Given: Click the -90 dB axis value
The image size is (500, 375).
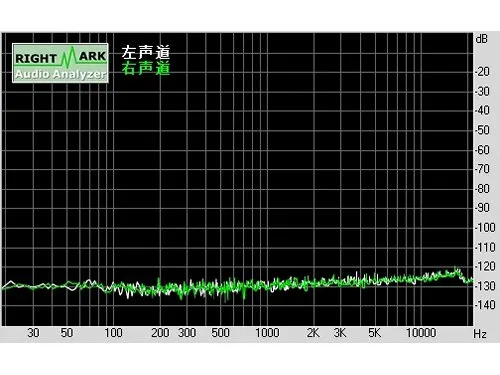Looking at the screenshot, I should [x=482, y=208].
